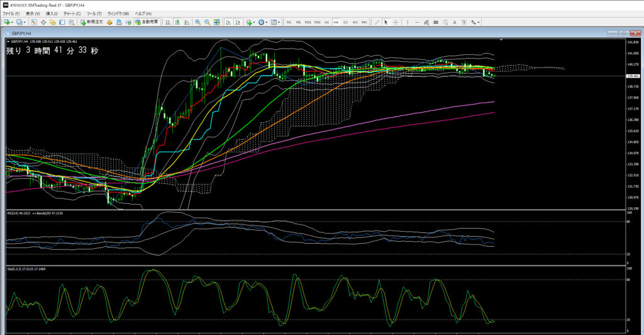
Task: Click the green globe signals icon
Action: pos(128,22)
